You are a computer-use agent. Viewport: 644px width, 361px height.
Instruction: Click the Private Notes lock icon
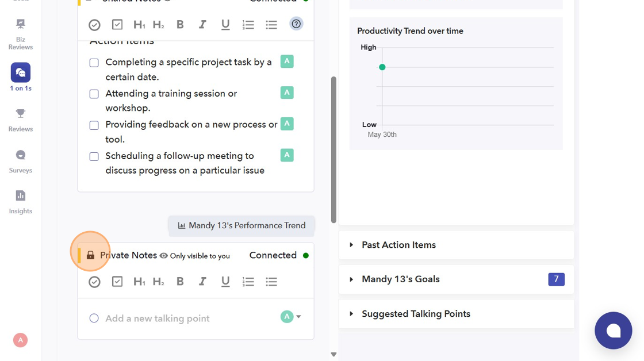click(90, 255)
